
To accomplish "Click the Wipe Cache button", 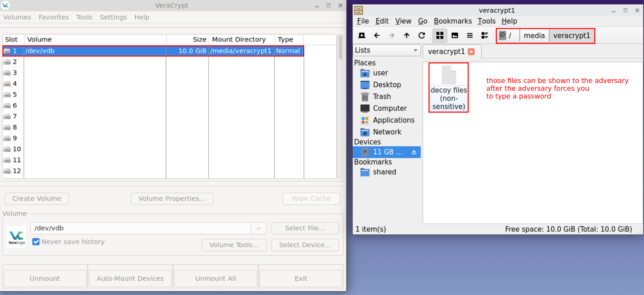I will click(311, 199).
